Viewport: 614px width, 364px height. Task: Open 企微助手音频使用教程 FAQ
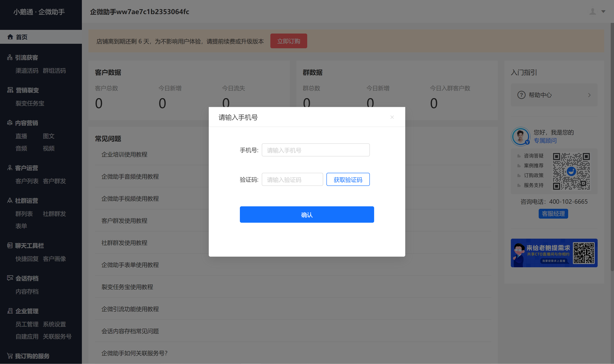pyautogui.click(x=130, y=177)
